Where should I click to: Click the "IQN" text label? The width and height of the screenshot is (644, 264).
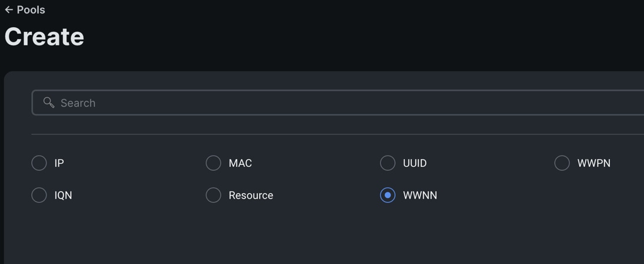coord(63,195)
